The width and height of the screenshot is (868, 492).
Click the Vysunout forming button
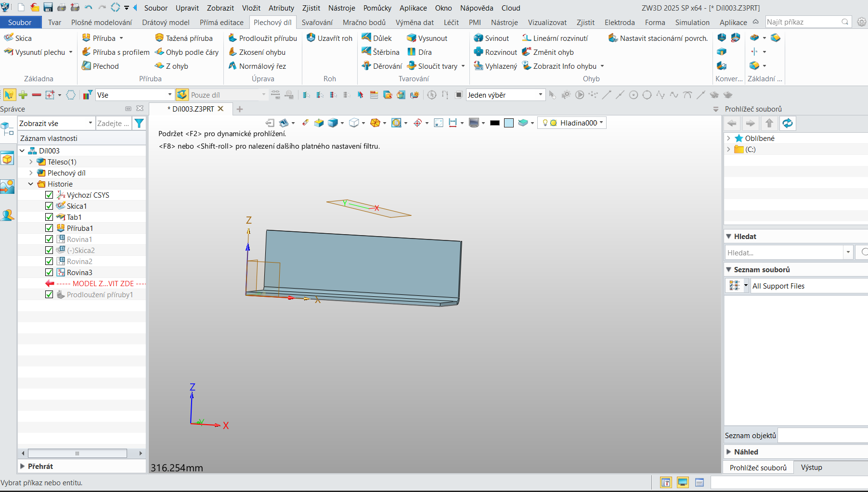(427, 38)
